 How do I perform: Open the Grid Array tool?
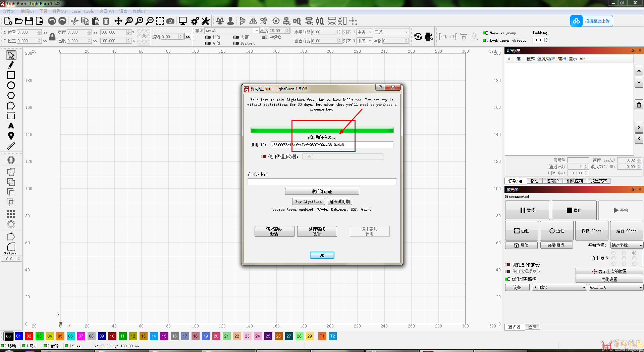click(11, 214)
